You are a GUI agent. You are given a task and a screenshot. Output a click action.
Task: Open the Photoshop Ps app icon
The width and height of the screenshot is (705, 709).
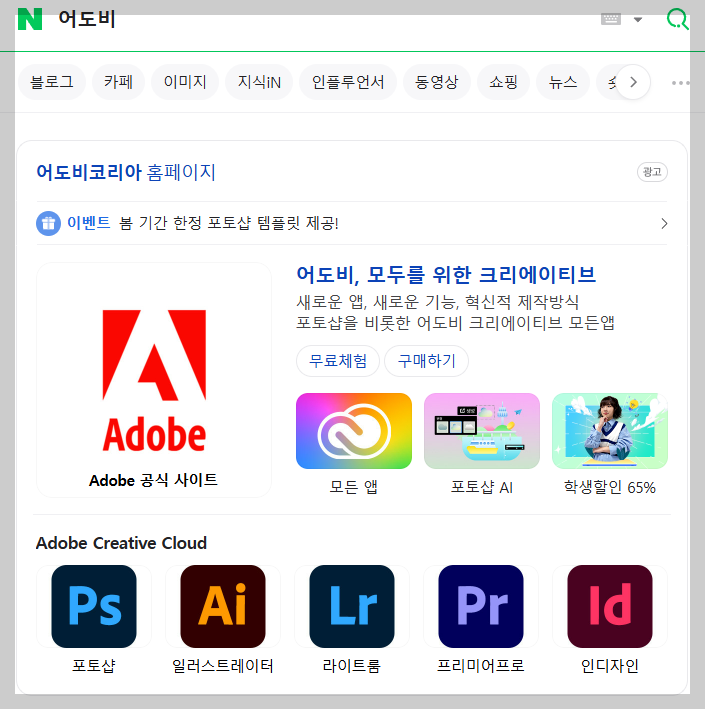(94, 606)
